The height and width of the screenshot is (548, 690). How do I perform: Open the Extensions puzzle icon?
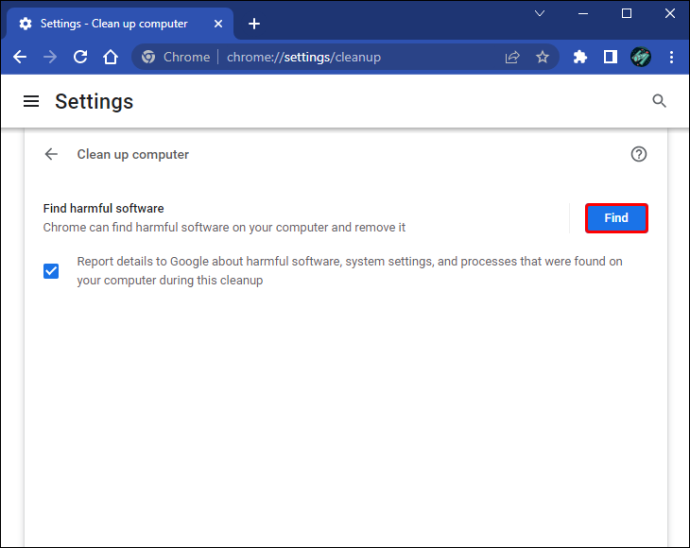pyautogui.click(x=580, y=57)
